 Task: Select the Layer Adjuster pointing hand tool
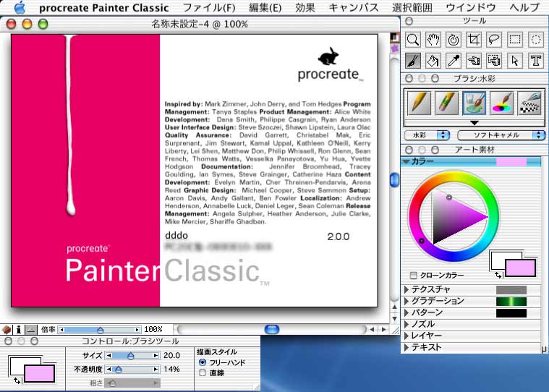[x=474, y=61]
